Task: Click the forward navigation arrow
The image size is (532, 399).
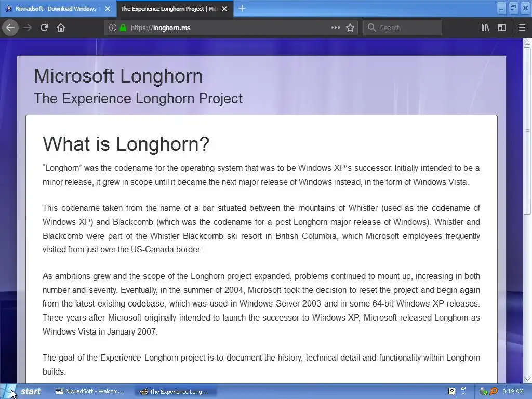Action: 28,28
